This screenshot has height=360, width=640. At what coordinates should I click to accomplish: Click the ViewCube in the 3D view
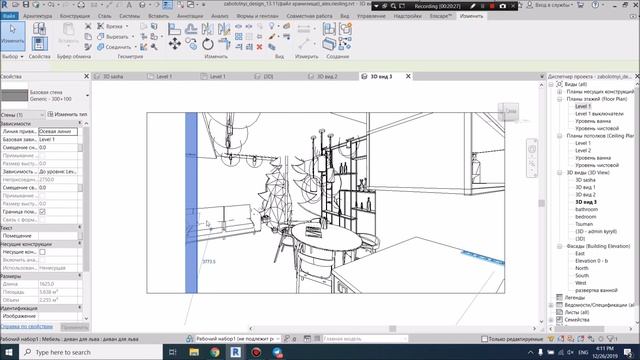[x=508, y=111]
